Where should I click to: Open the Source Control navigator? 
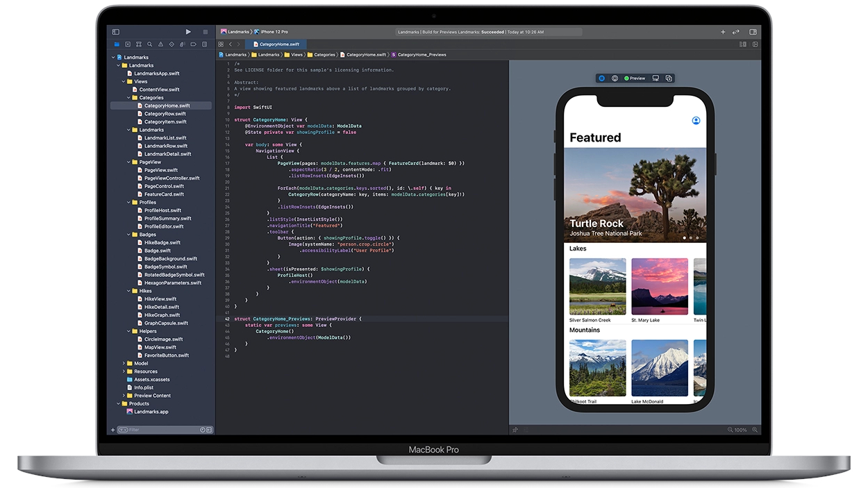(x=128, y=44)
